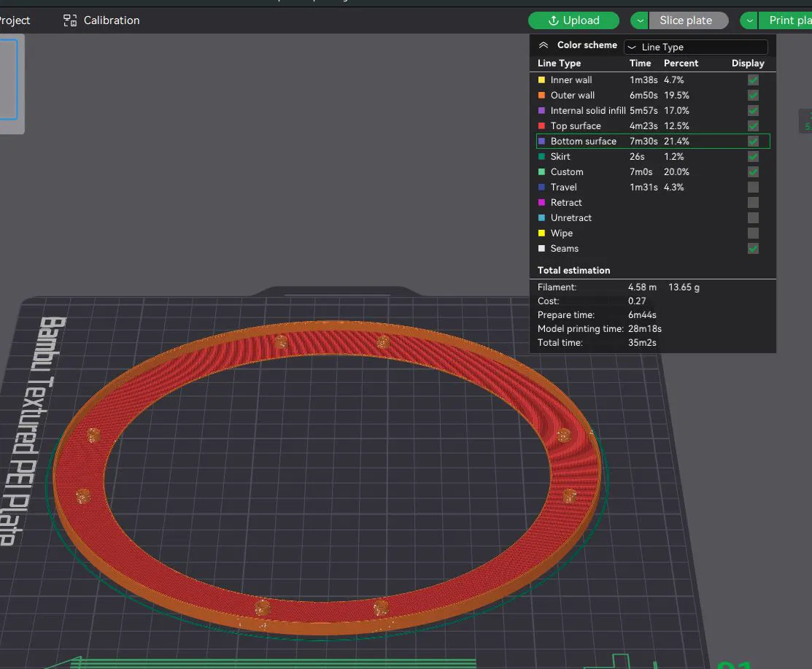Switch to the Project tab
The width and height of the screenshot is (812, 669).
(15, 20)
